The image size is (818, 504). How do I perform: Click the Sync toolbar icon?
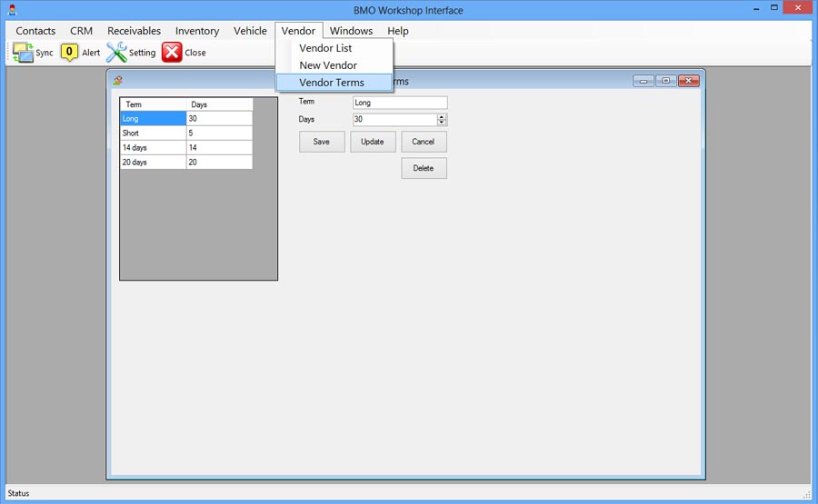[23, 53]
